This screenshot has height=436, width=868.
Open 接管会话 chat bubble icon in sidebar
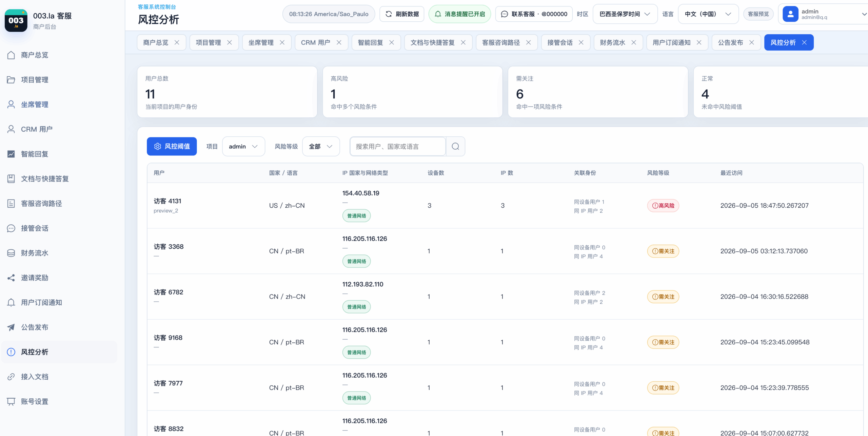11,228
